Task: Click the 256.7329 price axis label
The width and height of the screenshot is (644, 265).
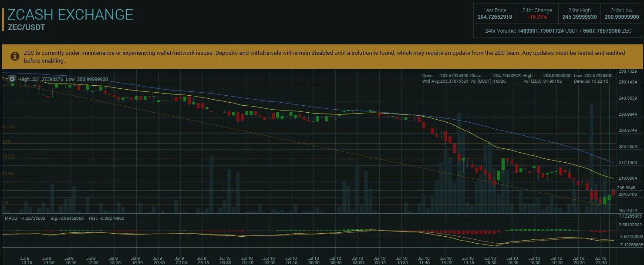Action: click(628, 71)
